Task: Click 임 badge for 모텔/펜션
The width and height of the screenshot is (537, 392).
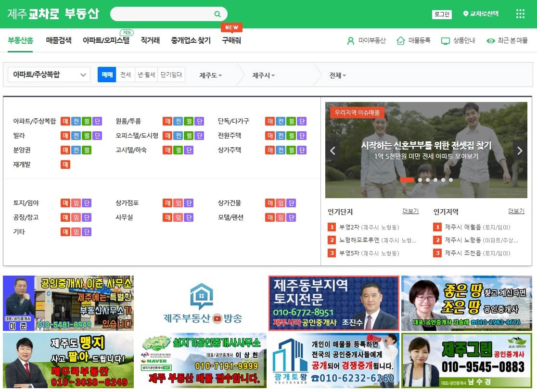Action: tap(281, 217)
